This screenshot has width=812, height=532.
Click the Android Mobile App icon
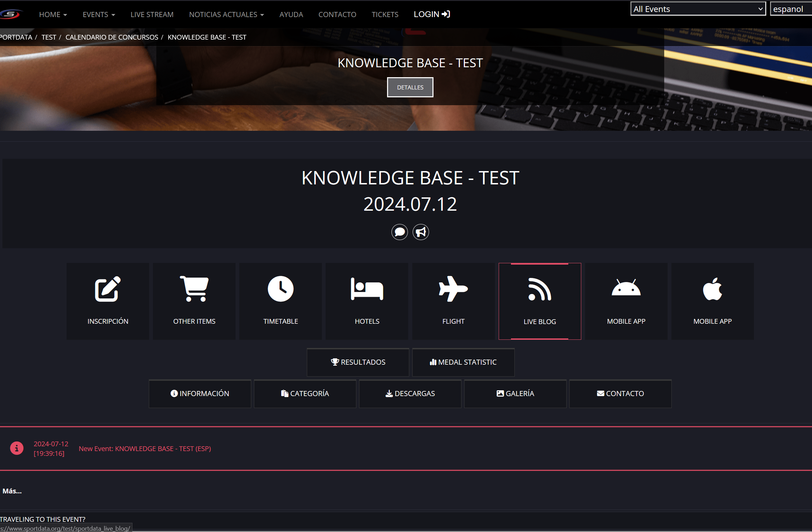[x=626, y=289]
